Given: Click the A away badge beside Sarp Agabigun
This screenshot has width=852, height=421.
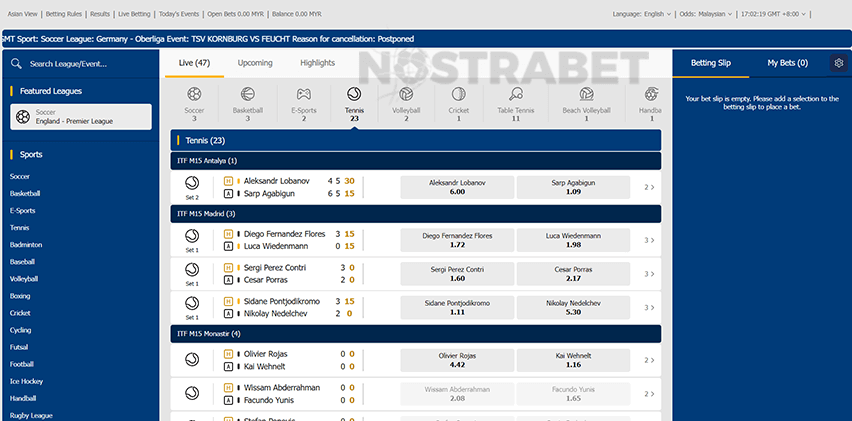Looking at the screenshot, I should point(229,193).
